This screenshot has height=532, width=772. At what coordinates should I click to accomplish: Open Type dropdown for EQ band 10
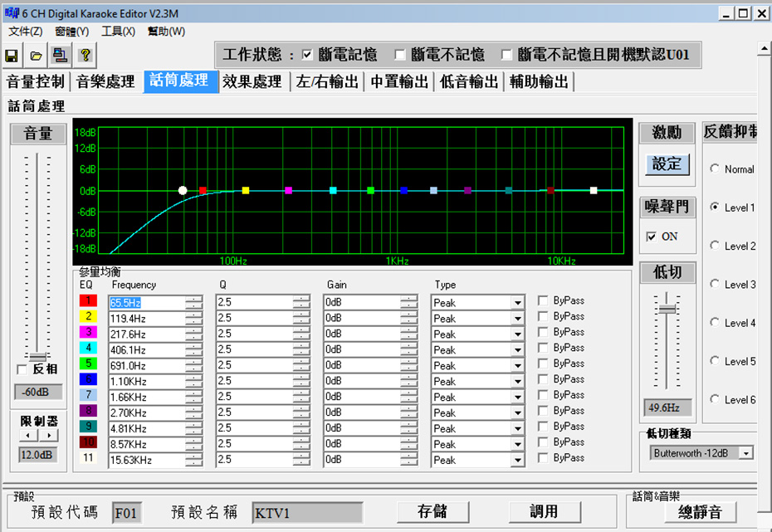tap(517, 445)
